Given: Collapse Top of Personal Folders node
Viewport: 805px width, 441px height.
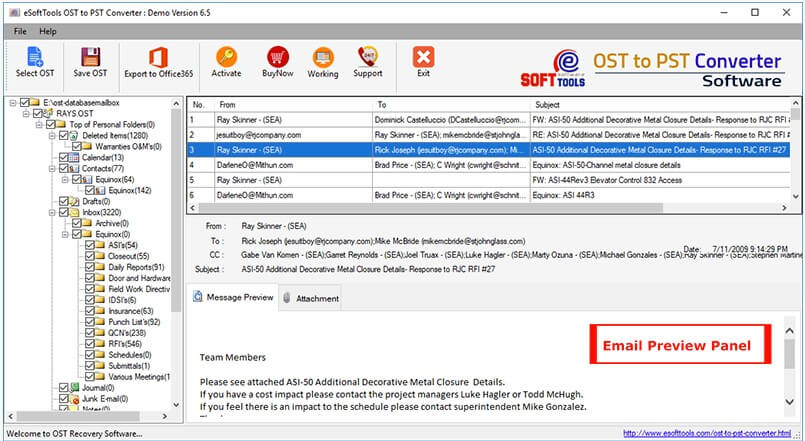Looking at the screenshot, I should 40,124.
